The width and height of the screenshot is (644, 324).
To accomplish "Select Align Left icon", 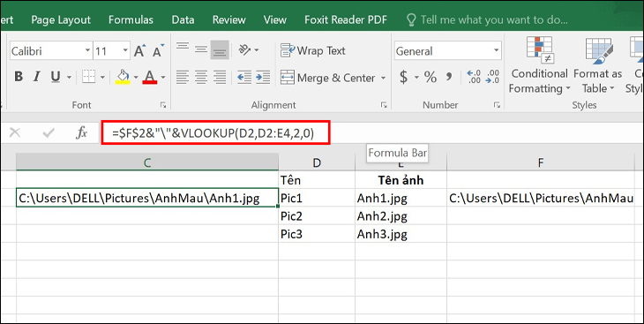I will pyautogui.click(x=183, y=77).
